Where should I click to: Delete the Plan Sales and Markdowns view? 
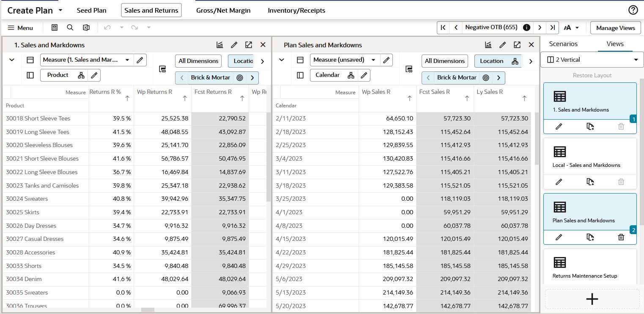click(621, 237)
